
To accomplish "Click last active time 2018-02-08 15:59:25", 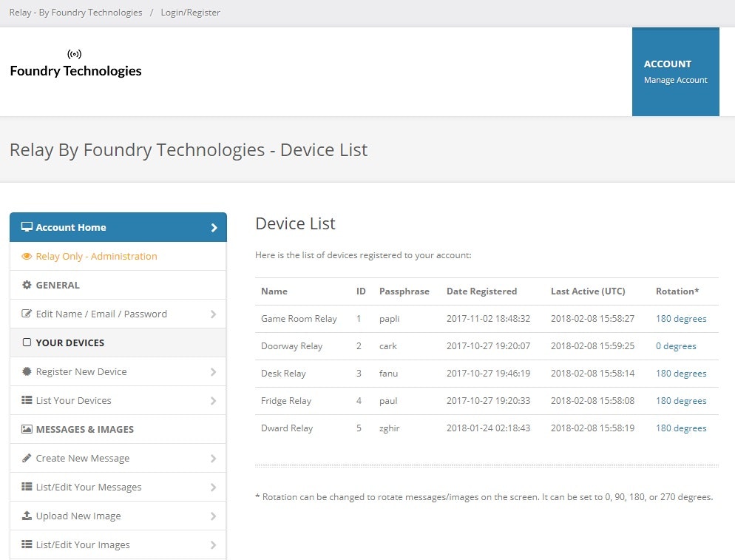I will (x=592, y=346).
